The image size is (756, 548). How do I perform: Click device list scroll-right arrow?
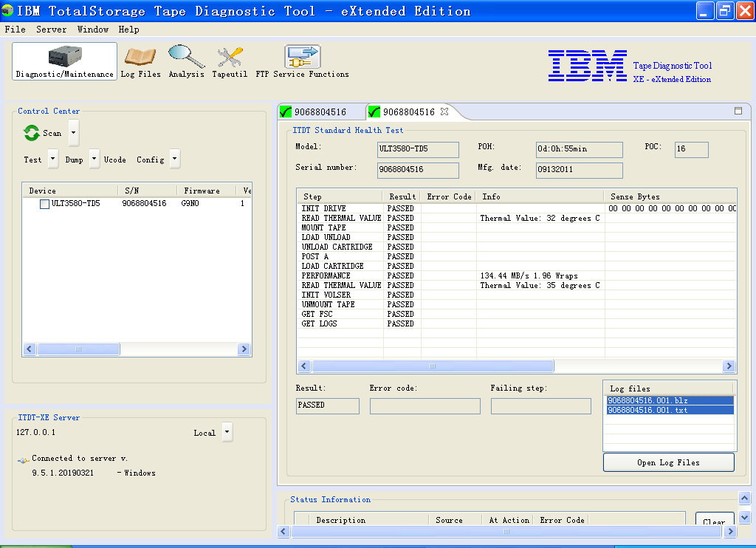[244, 349]
